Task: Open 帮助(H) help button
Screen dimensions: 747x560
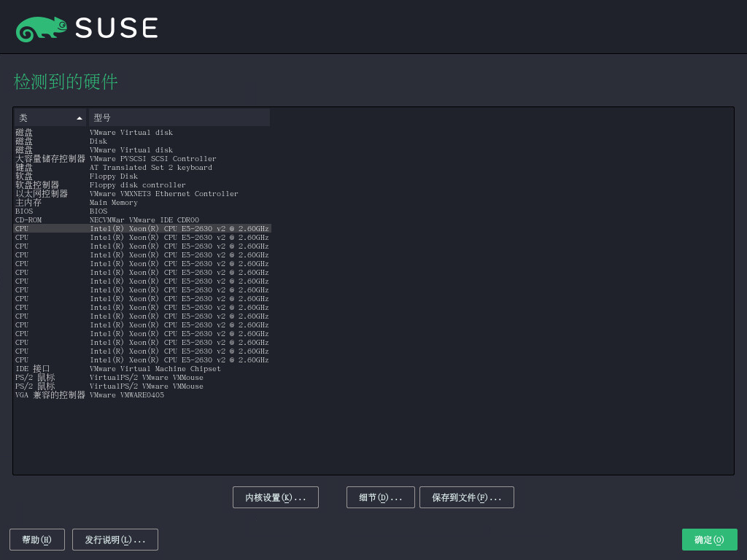Action: [36, 540]
